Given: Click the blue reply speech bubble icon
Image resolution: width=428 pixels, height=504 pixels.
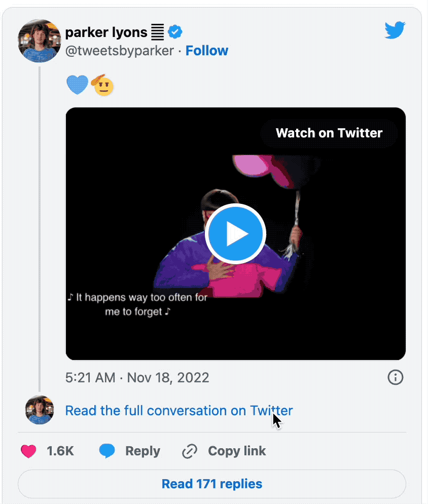Looking at the screenshot, I should tap(107, 451).
